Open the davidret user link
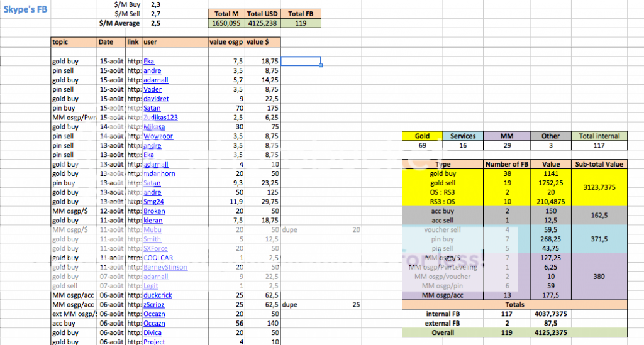 point(156,99)
